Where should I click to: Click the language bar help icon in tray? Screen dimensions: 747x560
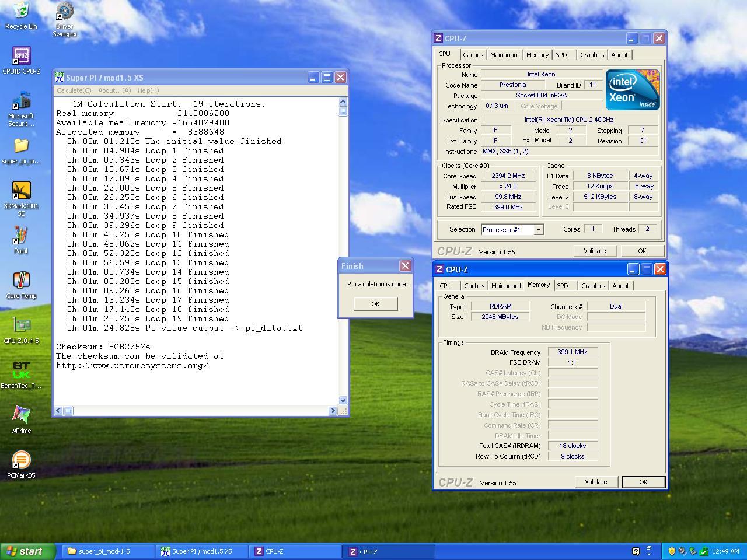(x=636, y=551)
